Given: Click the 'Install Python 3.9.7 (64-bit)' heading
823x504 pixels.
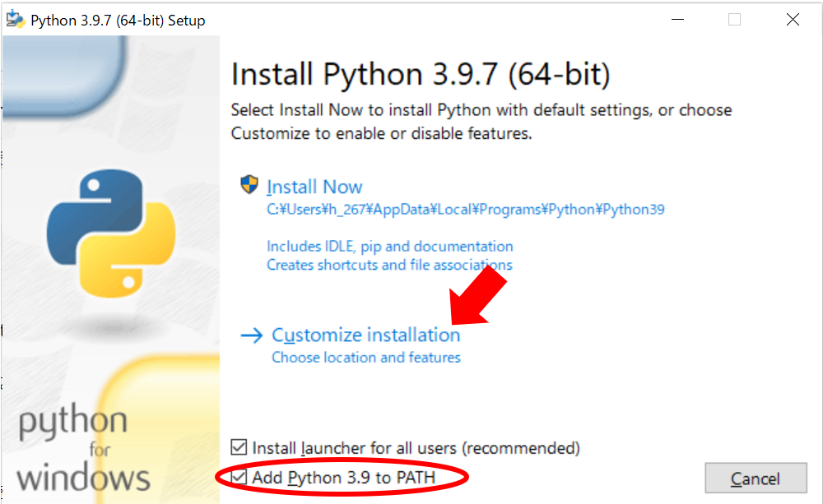Looking at the screenshot, I should pos(421,75).
